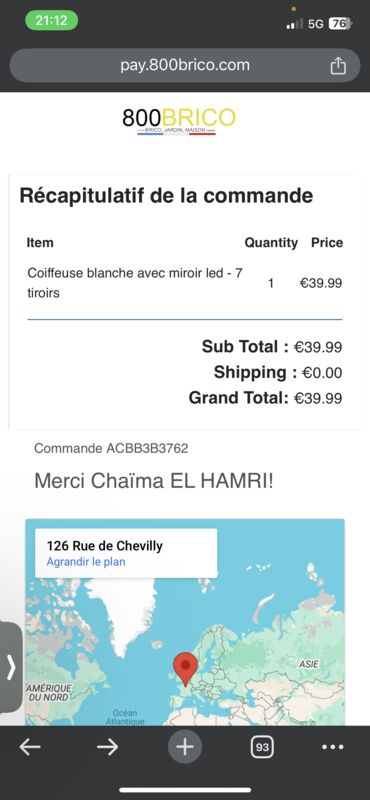Expand the side panel chevron handle
This screenshot has width=370, height=800.
11,667
